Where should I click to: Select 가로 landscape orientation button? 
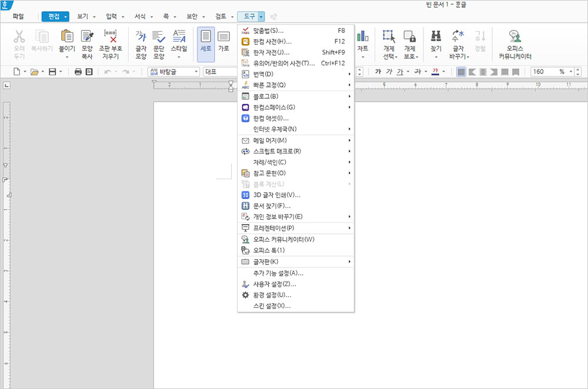(x=223, y=44)
